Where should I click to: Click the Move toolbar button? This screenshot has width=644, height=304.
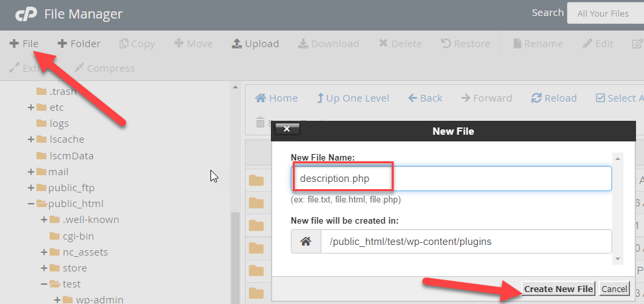coord(193,44)
